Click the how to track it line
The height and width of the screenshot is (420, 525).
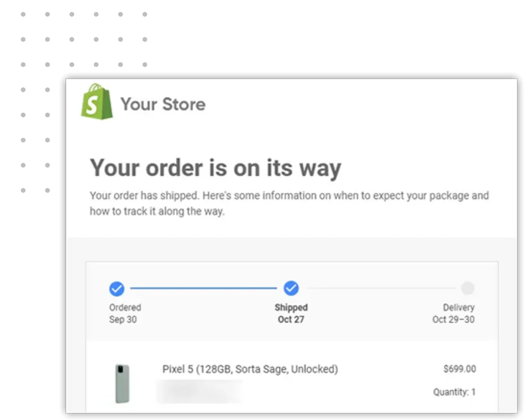coord(157,211)
